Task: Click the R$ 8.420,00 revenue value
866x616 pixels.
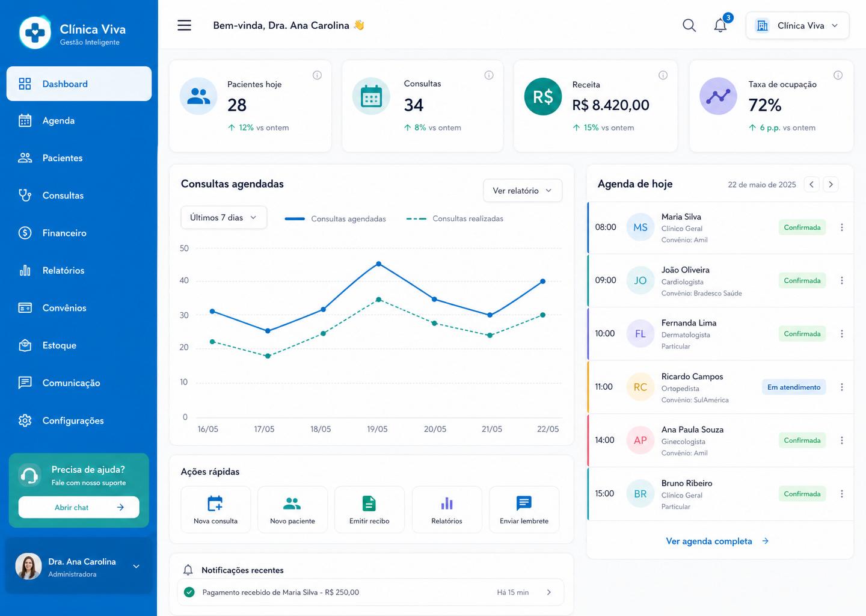Action: 611,105
